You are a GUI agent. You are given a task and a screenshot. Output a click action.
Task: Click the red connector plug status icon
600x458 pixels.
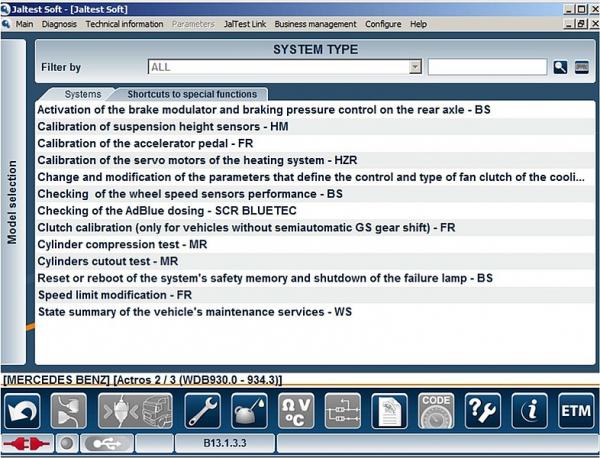pos(27,444)
